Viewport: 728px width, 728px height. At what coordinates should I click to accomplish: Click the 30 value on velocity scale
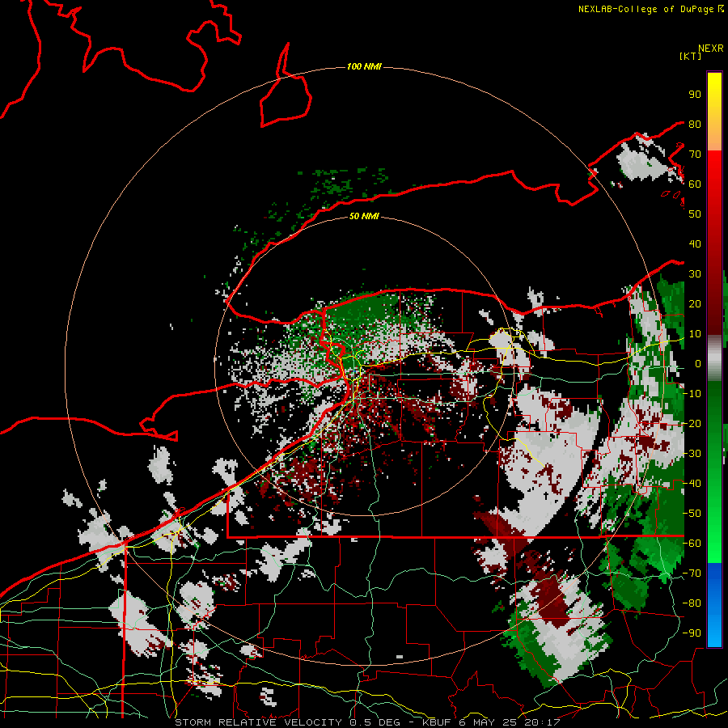695,274
